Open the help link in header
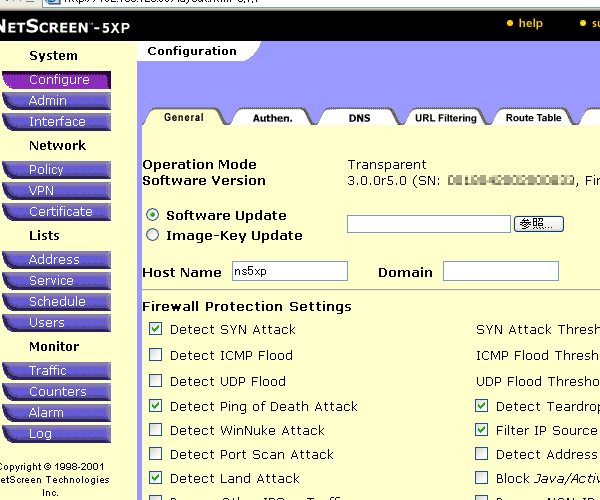This screenshot has width=600, height=500. click(x=530, y=23)
